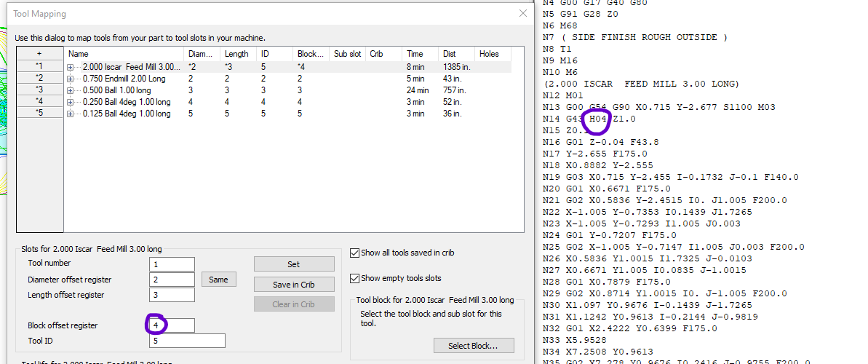Click the Time column header

click(x=421, y=54)
